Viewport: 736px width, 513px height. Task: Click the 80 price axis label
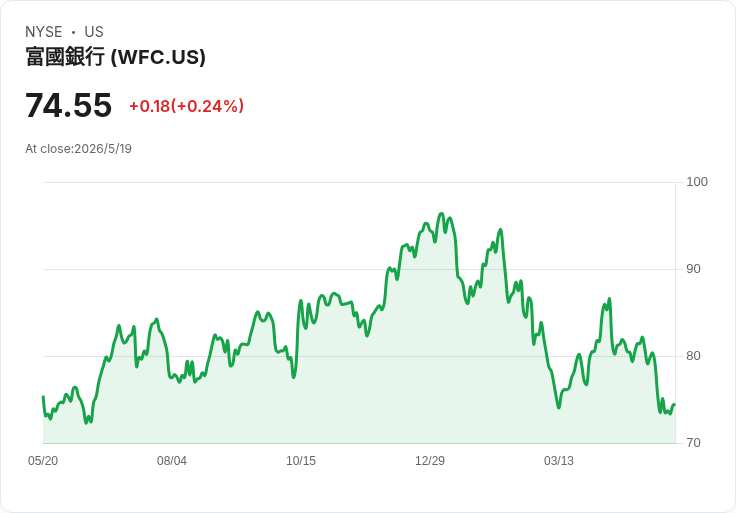tap(693, 356)
